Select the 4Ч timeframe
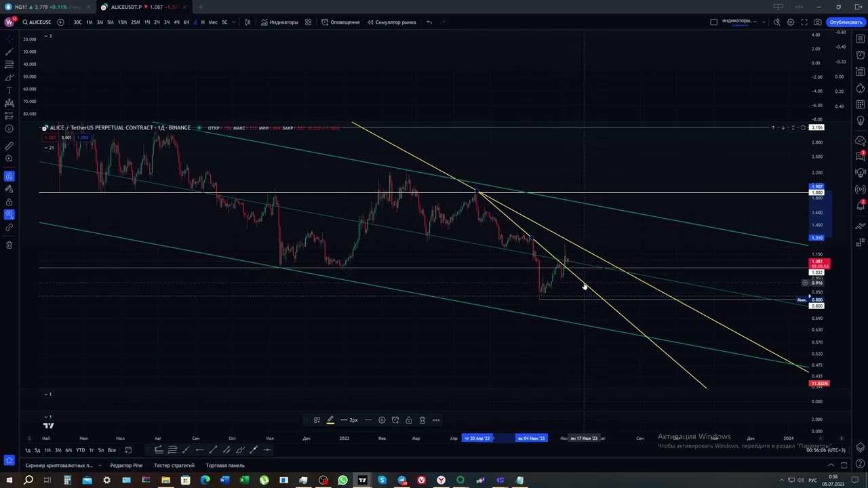This screenshot has height=488, width=868. point(176,22)
